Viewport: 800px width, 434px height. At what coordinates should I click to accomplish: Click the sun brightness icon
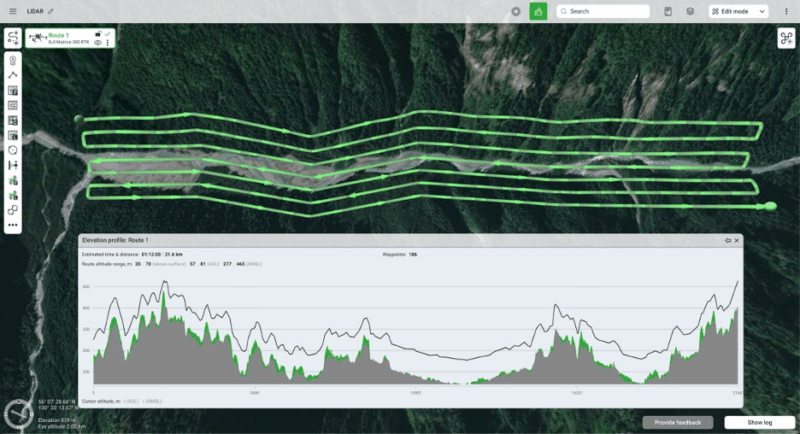coord(515,11)
